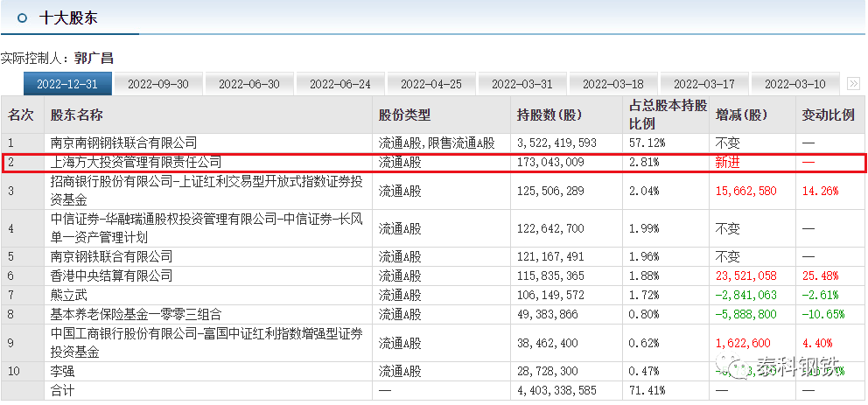
Task: Click the double-arrow next dates icon
Action: 853,84
